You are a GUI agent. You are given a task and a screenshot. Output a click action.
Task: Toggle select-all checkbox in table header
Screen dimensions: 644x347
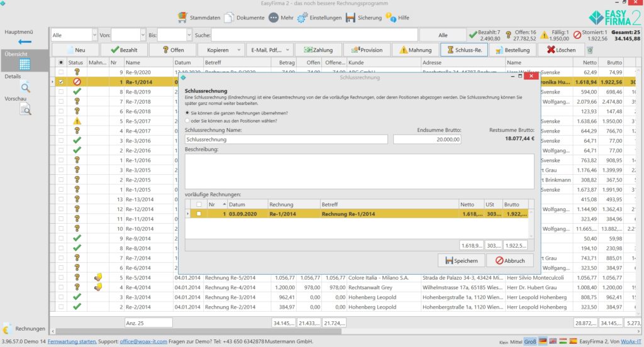pos(61,62)
